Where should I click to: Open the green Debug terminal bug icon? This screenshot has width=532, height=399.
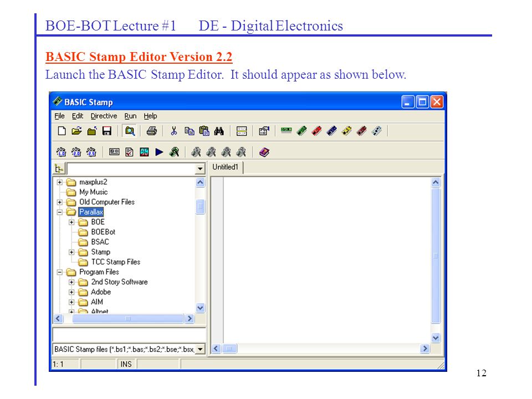[175, 152]
